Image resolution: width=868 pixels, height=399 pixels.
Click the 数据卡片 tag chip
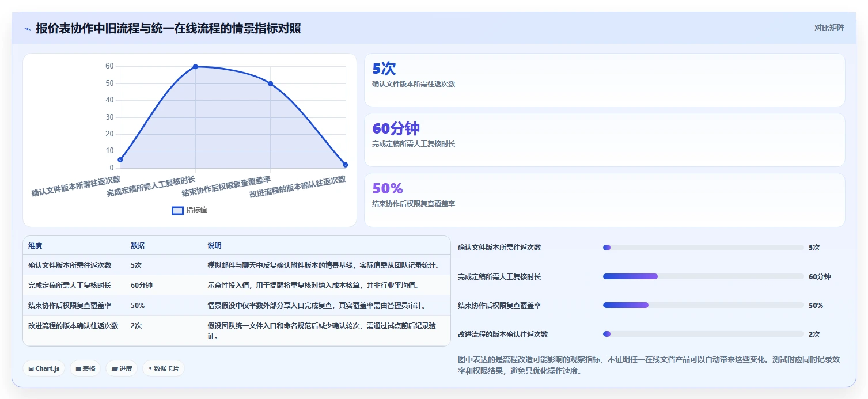[164, 368]
